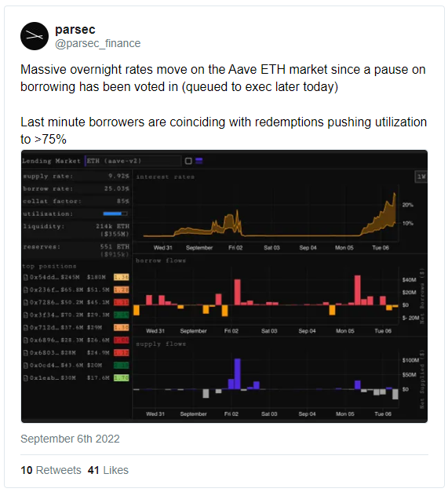Click the parsec display name

[75, 30]
